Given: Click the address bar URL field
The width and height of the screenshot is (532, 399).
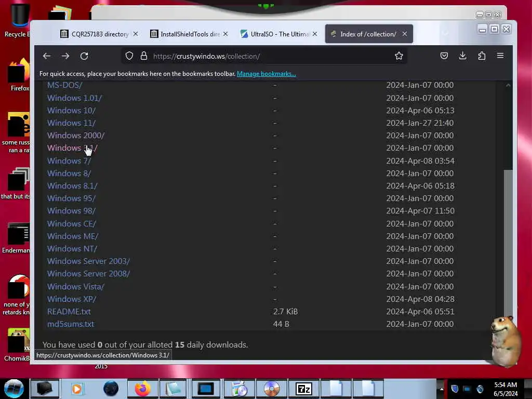Looking at the screenshot, I should point(264,56).
